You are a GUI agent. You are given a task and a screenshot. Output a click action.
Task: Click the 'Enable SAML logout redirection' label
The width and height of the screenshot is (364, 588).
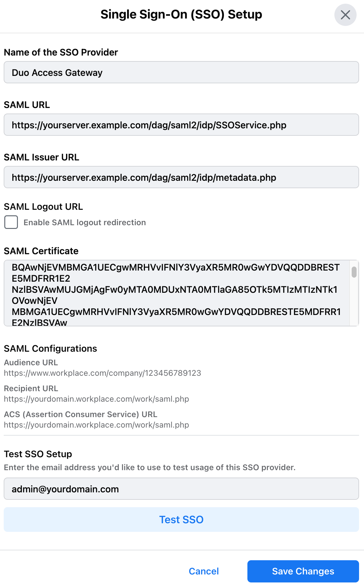click(85, 222)
